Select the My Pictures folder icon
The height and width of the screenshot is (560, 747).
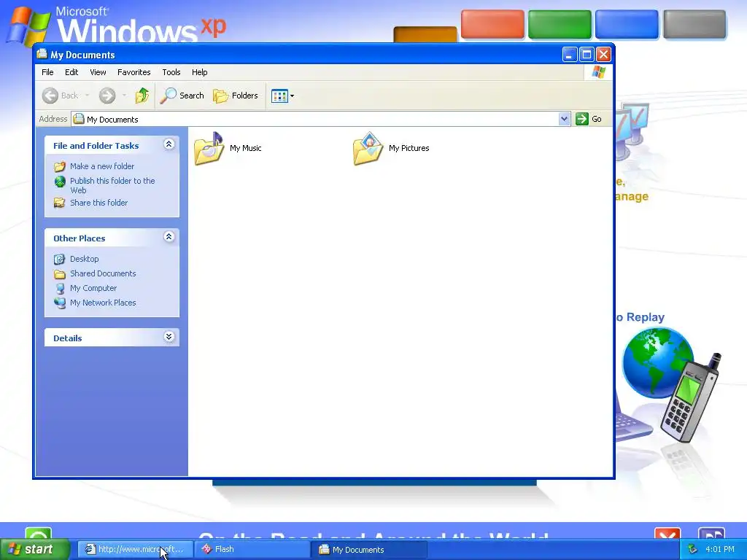point(368,148)
